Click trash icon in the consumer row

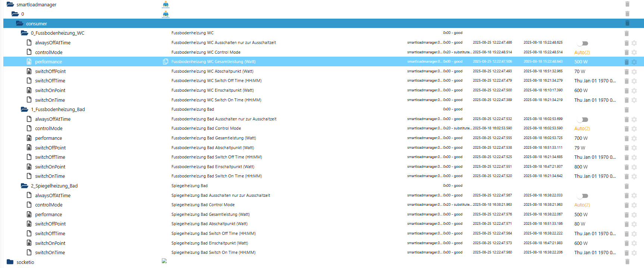coord(627,23)
